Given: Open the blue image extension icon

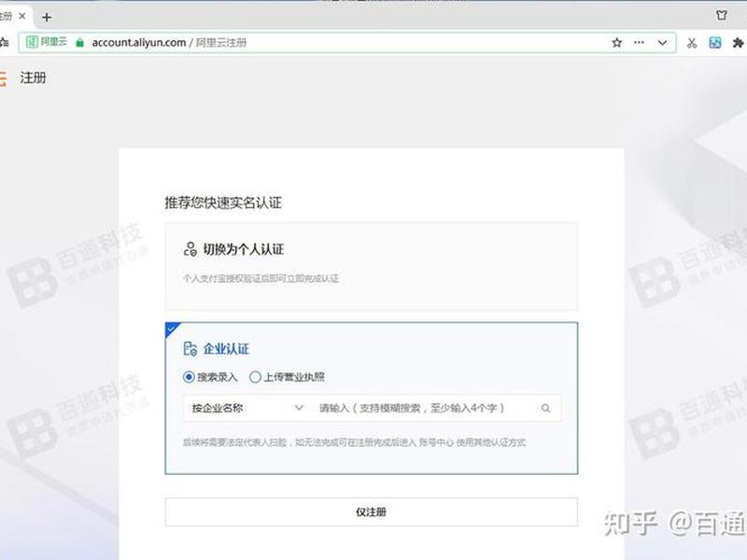Looking at the screenshot, I should [x=715, y=43].
